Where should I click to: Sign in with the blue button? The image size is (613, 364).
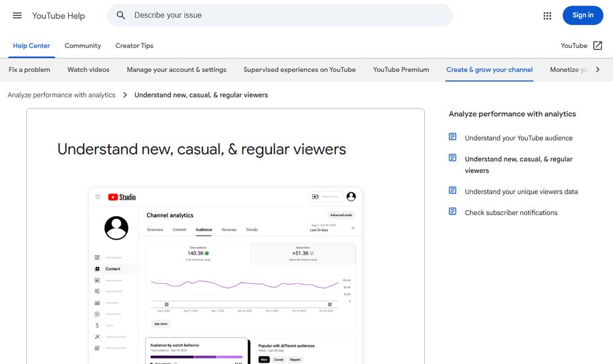pyautogui.click(x=582, y=15)
